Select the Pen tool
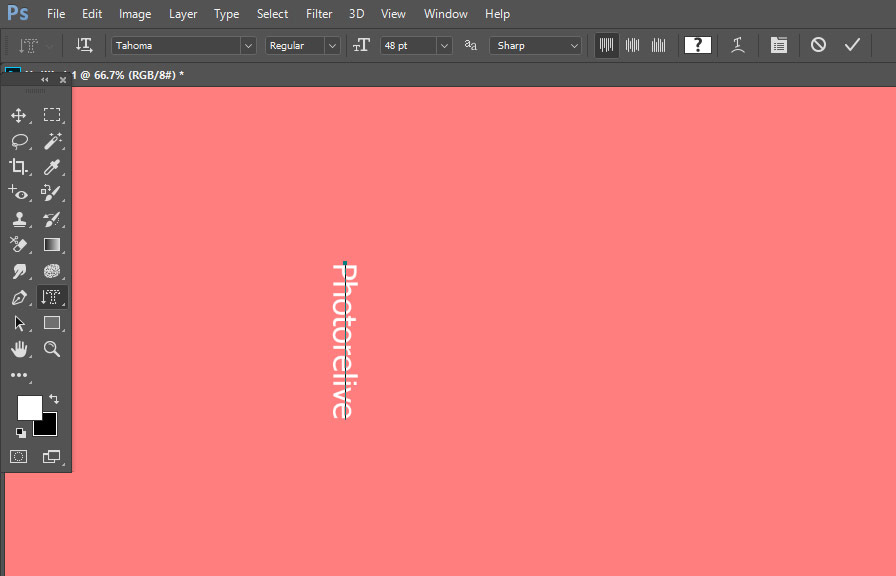Image resolution: width=896 pixels, height=576 pixels. click(19, 297)
